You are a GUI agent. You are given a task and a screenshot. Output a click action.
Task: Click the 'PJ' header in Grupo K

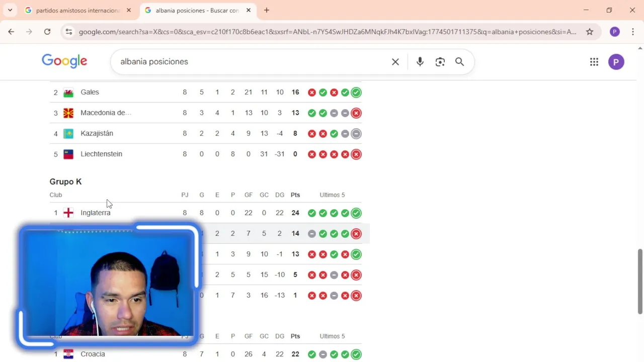(185, 195)
